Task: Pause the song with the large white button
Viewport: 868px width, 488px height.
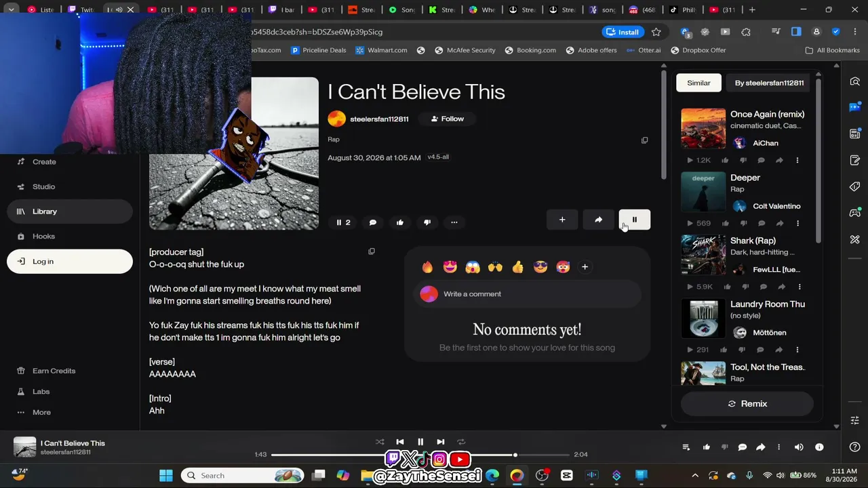Action: point(634,220)
